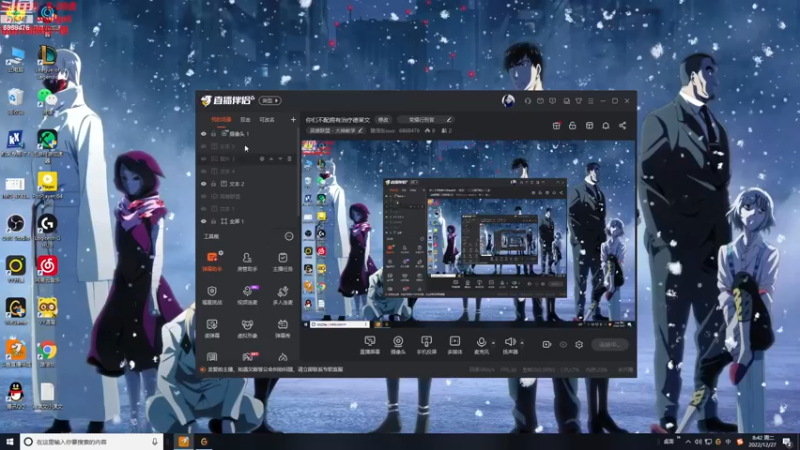Screen dimensions: 800x450
Task: Open the 弹幕助手 tool
Action: tap(212, 261)
